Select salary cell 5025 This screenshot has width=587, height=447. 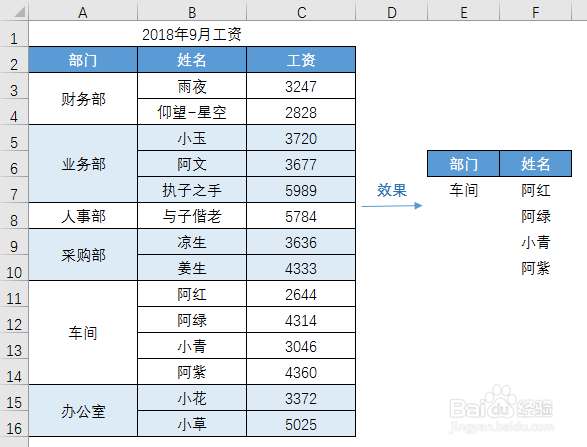point(301,424)
